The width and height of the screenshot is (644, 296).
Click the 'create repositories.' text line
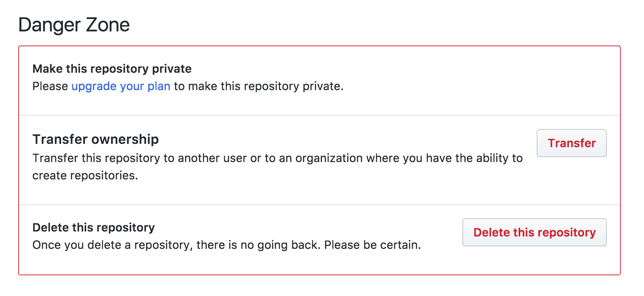tap(85, 176)
